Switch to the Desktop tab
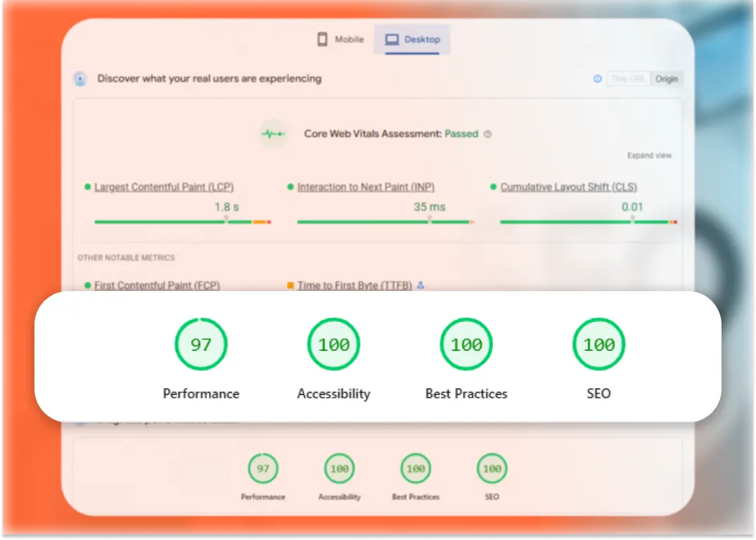Image resolution: width=756 pixels, height=540 pixels. tap(411, 39)
